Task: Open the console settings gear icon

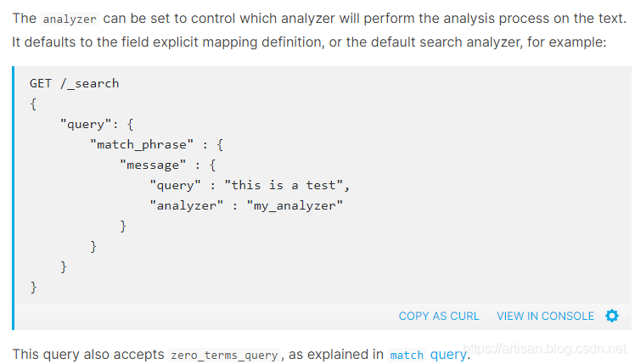Action: click(612, 316)
